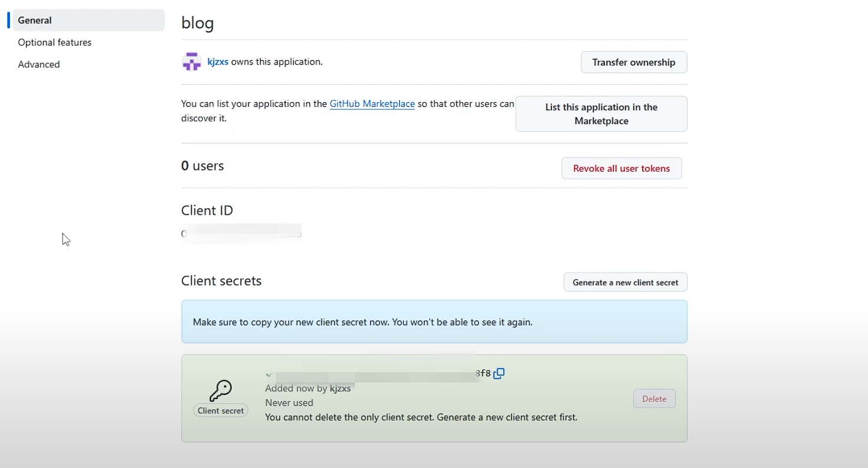Click the 'blog' application title heading
Image resolution: width=868 pixels, height=468 pixels.
[198, 23]
